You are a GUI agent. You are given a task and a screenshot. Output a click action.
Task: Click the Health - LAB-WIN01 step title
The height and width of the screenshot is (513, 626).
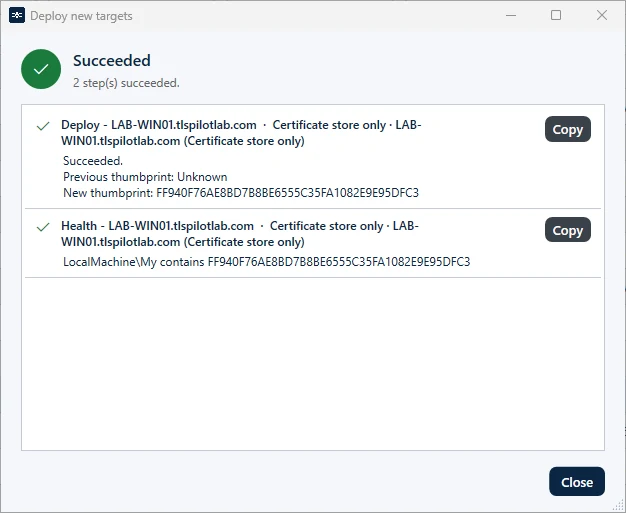point(240,234)
